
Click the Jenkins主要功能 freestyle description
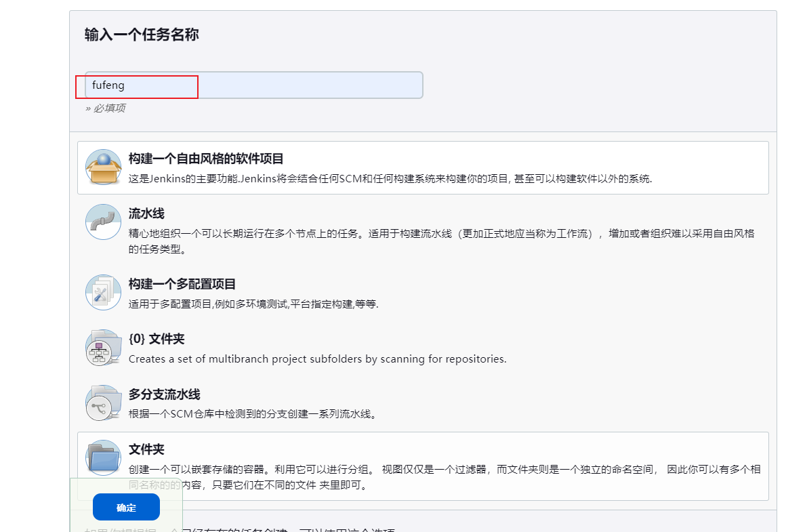pos(390,179)
